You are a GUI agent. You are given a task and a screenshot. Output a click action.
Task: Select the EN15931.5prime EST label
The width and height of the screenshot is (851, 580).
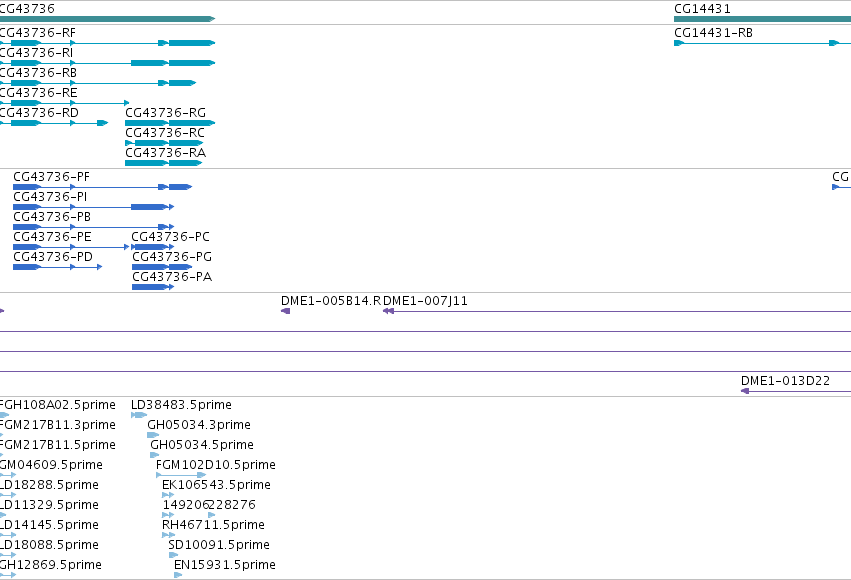point(225,565)
